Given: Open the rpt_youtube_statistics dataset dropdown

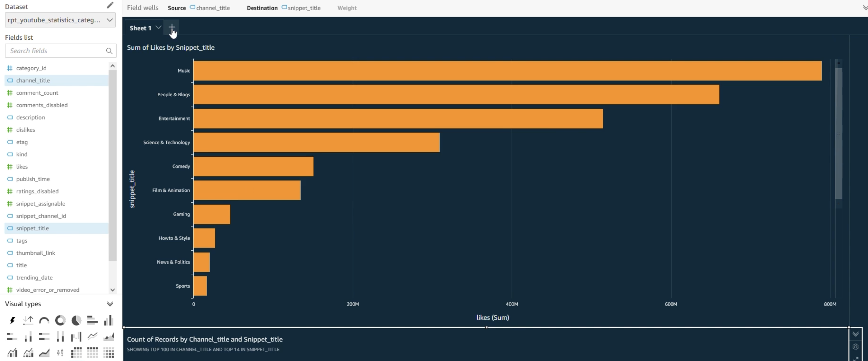Looking at the screenshot, I should pyautogui.click(x=60, y=20).
